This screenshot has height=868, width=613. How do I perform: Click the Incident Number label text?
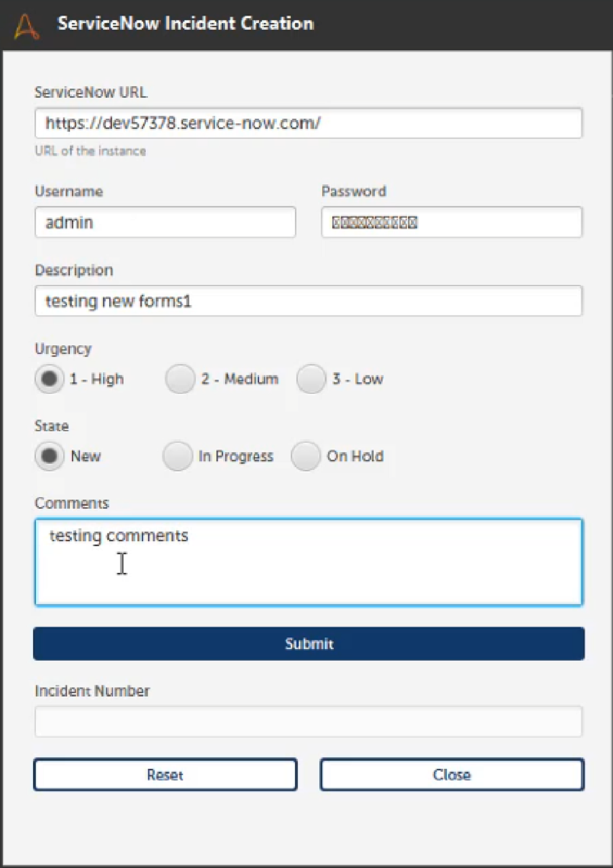point(92,691)
